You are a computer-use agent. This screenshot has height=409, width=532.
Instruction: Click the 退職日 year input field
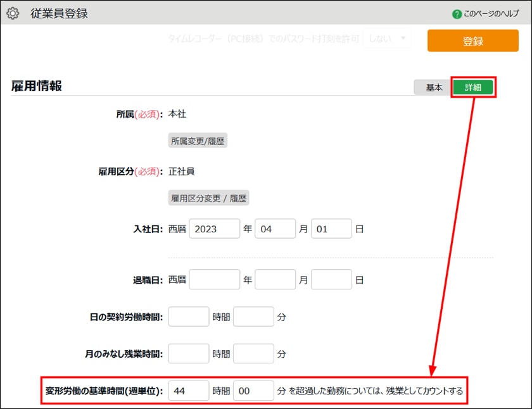214,279
